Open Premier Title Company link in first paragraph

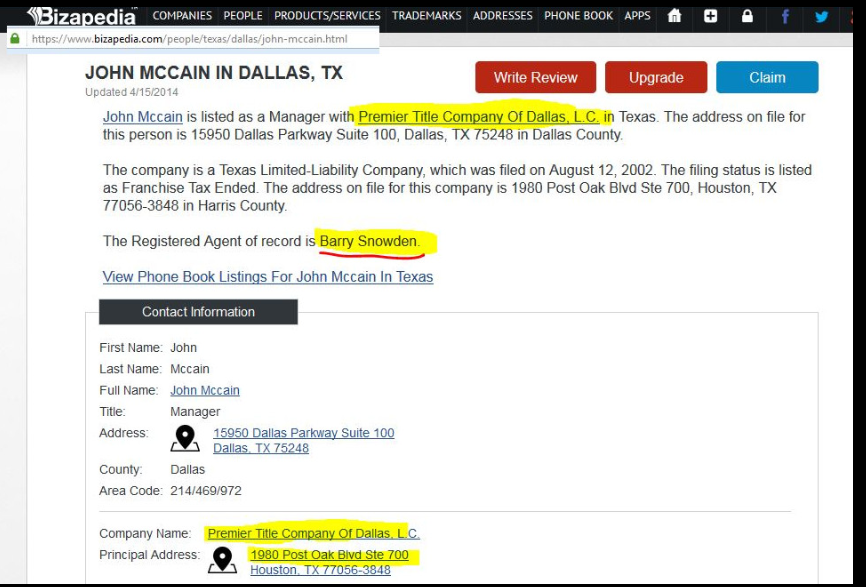479,117
